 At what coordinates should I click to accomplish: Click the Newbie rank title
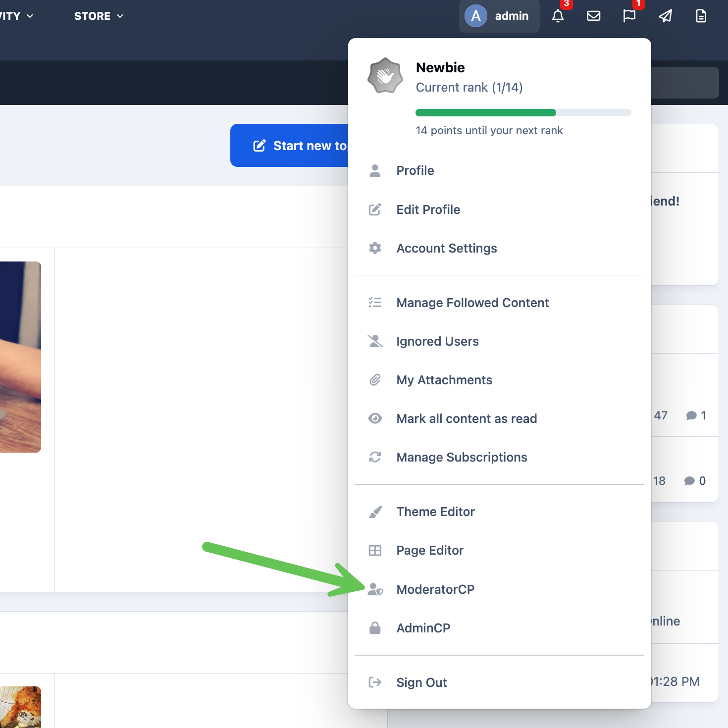point(440,67)
